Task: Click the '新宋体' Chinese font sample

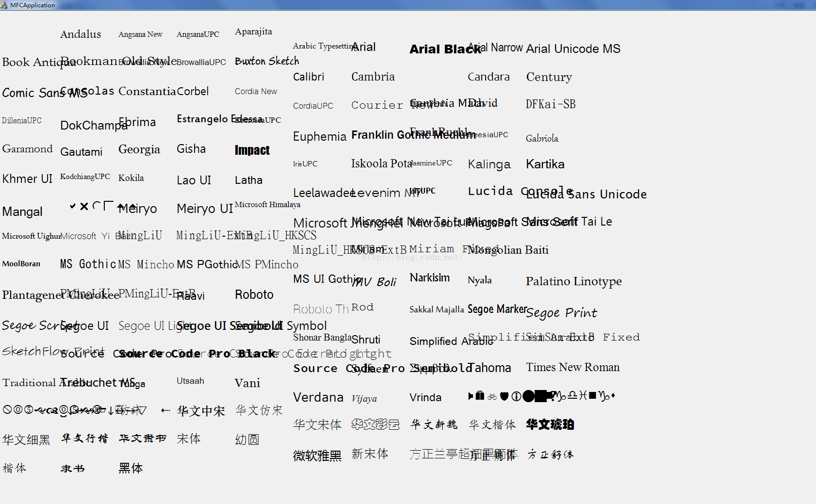Action: (x=370, y=454)
